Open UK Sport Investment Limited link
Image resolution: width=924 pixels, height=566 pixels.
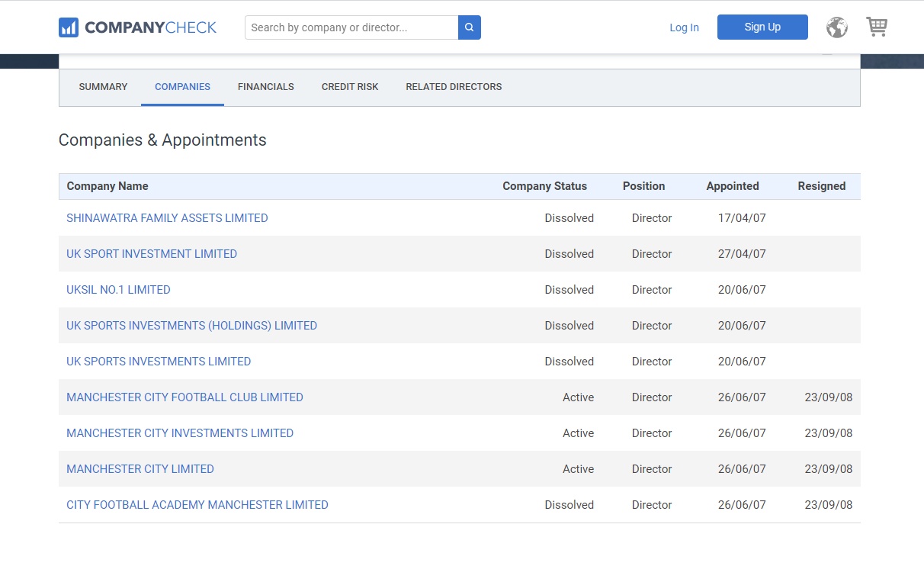click(x=152, y=254)
